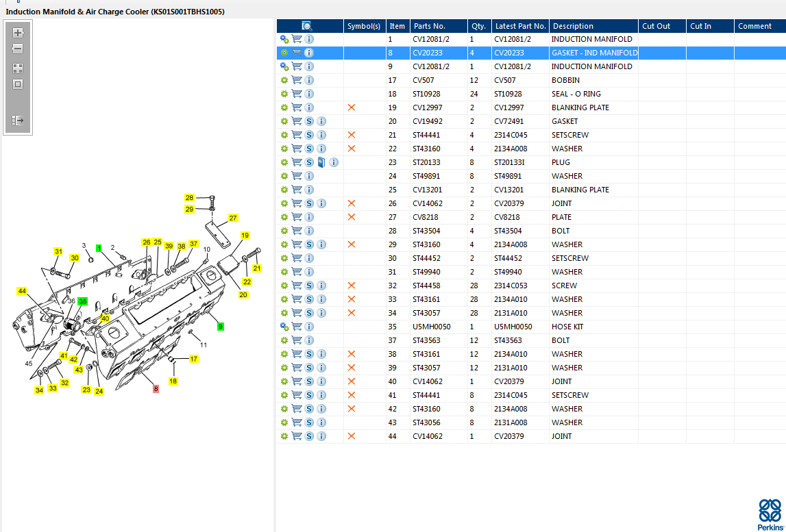Click the search icon in the table header

[x=307, y=26]
